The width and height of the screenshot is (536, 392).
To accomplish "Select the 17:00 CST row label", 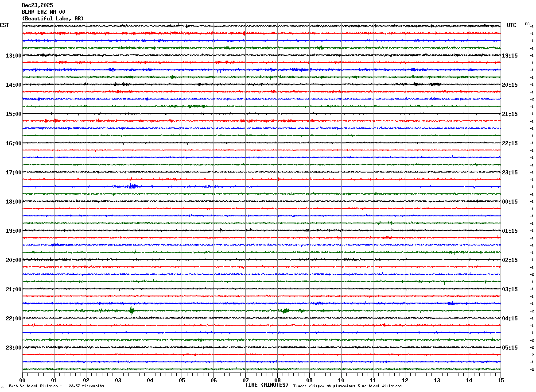I will (x=13, y=173).
